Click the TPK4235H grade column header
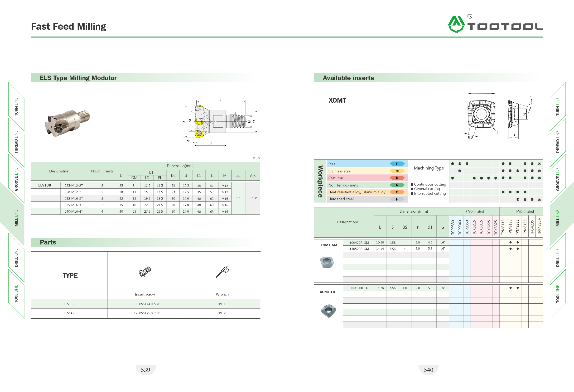The height and width of the screenshot is (392, 574). click(x=540, y=226)
